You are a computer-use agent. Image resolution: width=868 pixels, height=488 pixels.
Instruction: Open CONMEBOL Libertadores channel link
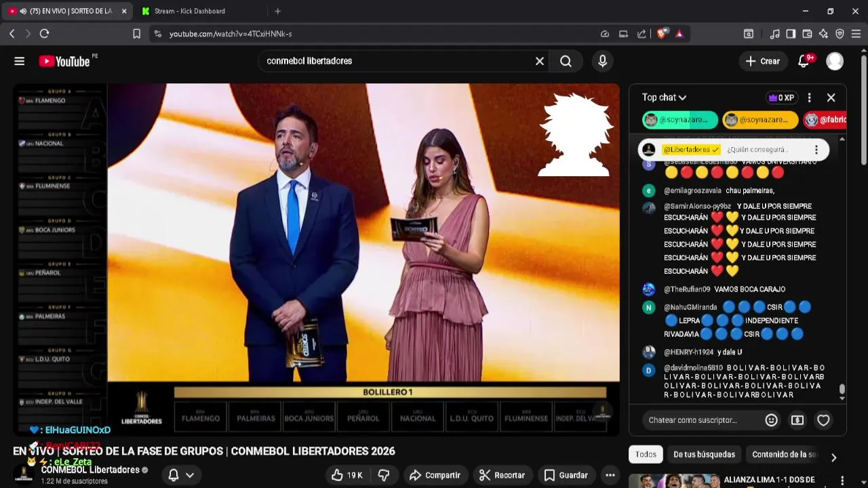click(x=90, y=470)
